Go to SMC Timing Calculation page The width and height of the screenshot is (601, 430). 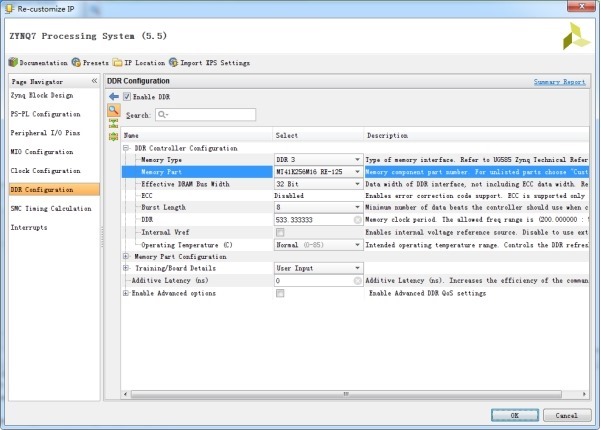point(51,208)
